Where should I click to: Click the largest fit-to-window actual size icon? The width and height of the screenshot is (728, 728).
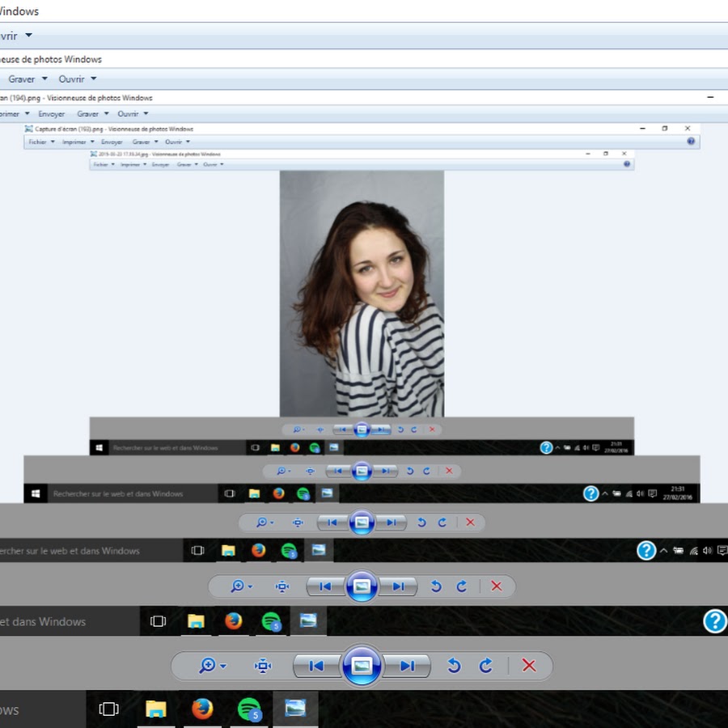(x=263, y=665)
